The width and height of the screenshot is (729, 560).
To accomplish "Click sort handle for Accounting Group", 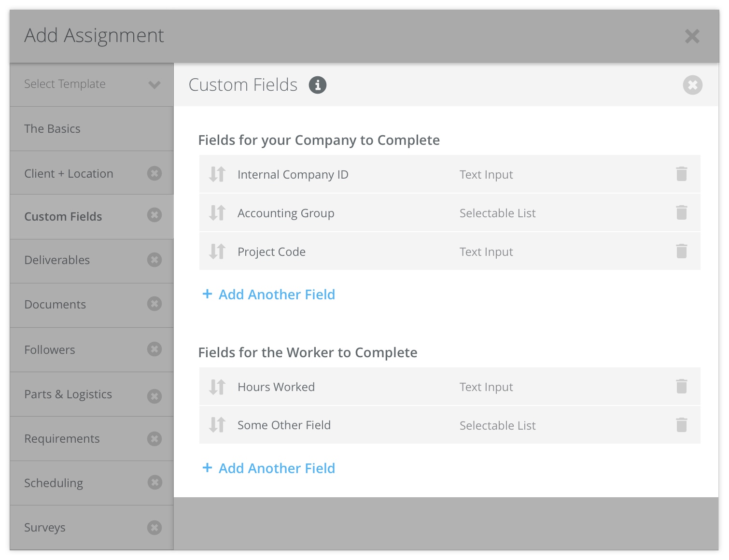I will pos(217,213).
